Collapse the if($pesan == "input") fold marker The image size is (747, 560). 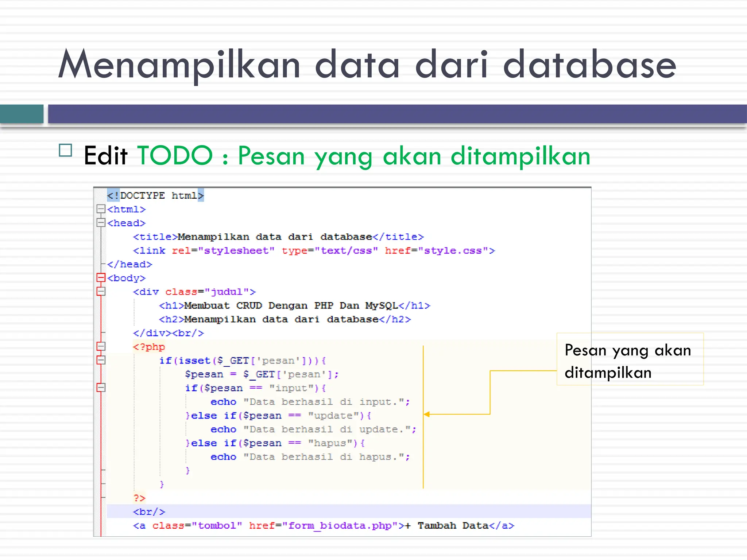coord(101,388)
